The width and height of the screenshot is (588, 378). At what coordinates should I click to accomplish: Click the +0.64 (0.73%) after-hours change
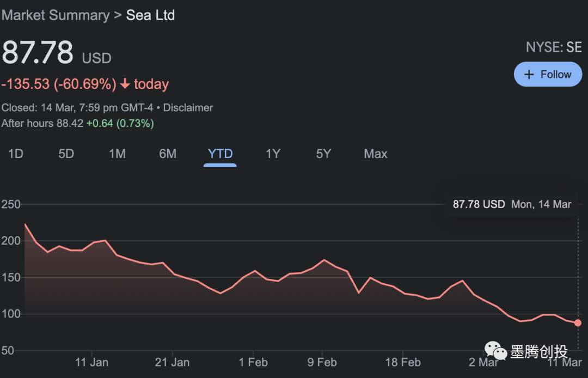(x=120, y=124)
